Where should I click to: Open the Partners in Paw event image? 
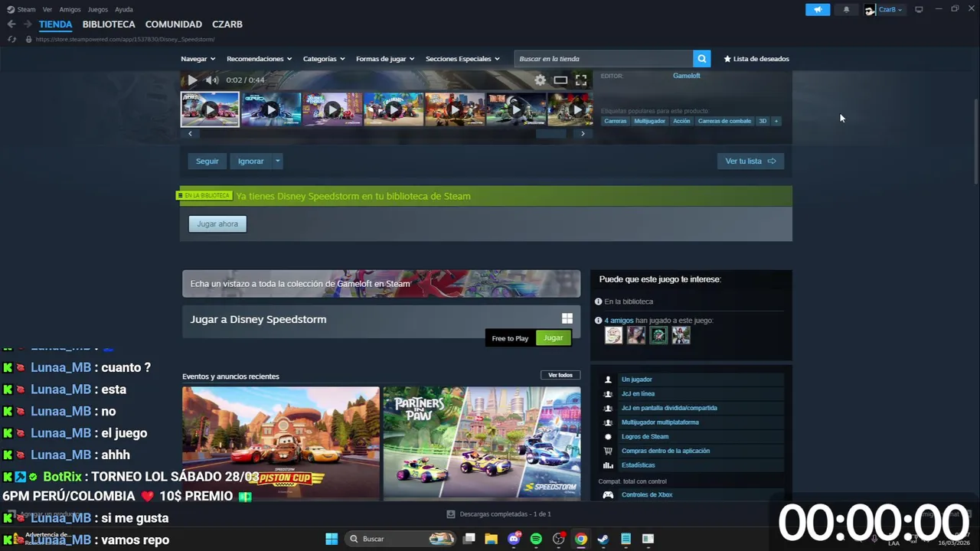pyautogui.click(x=482, y=442)
